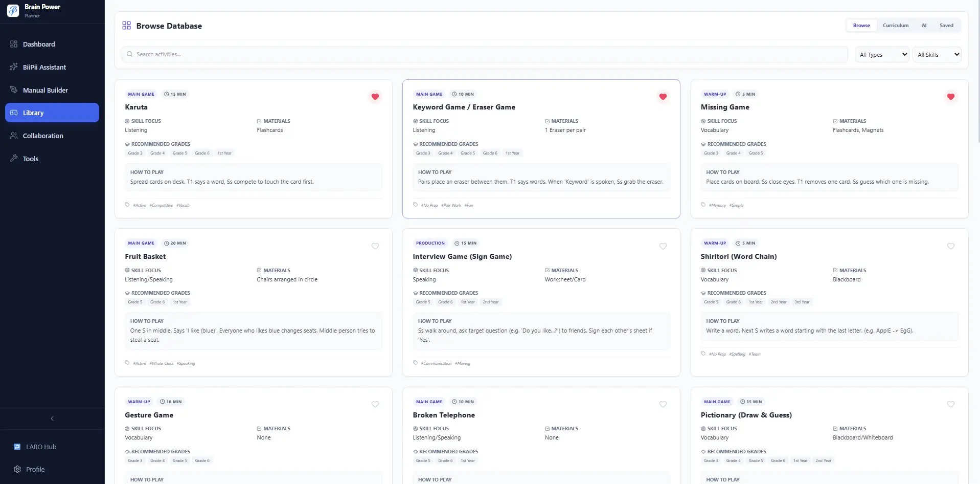
Task: Open Keyword Game / Eraser Game title
Action: click(x=464, y=107)
